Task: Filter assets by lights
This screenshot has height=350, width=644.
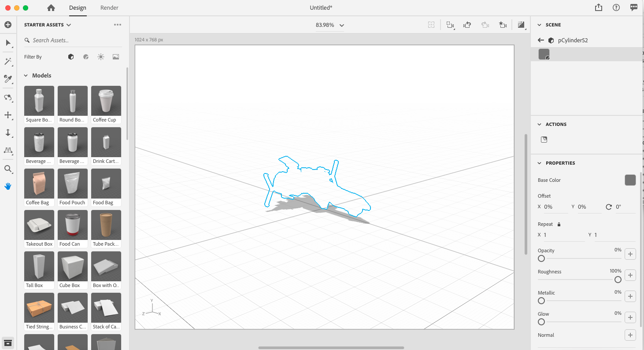Action: point(100,56)
